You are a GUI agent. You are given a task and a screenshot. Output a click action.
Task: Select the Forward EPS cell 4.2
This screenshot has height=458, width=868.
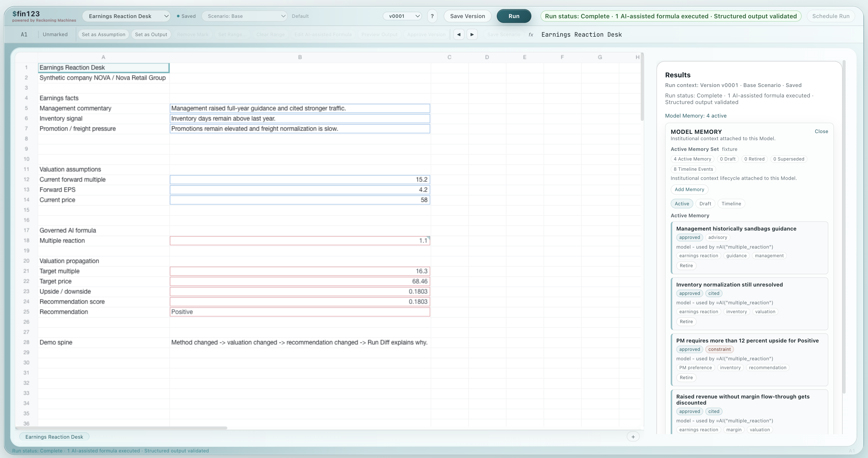[x=300, y=190]
